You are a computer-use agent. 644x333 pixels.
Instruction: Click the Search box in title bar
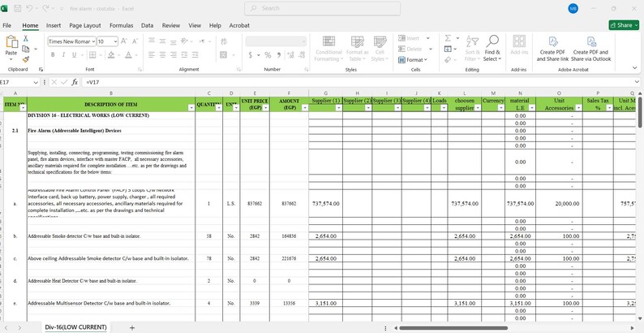pos(323,8)
